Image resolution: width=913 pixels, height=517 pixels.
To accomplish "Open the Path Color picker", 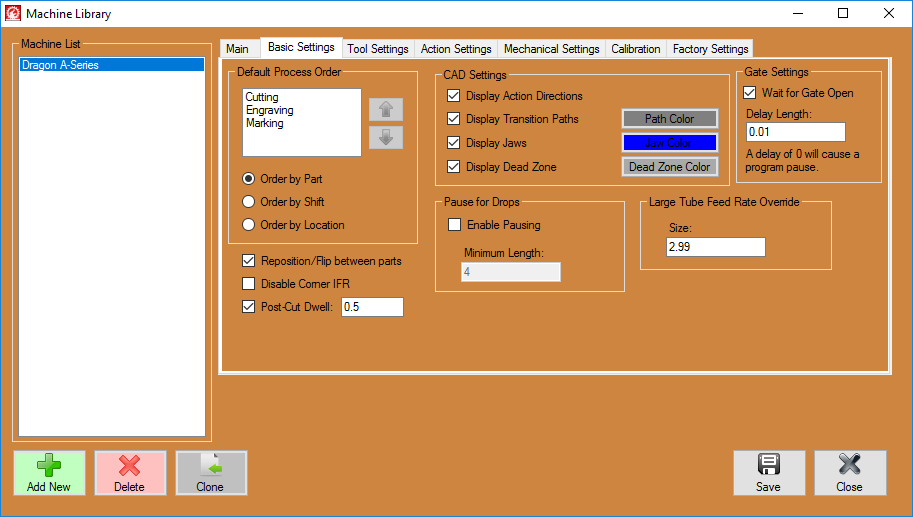I will (x=669, y=119).
